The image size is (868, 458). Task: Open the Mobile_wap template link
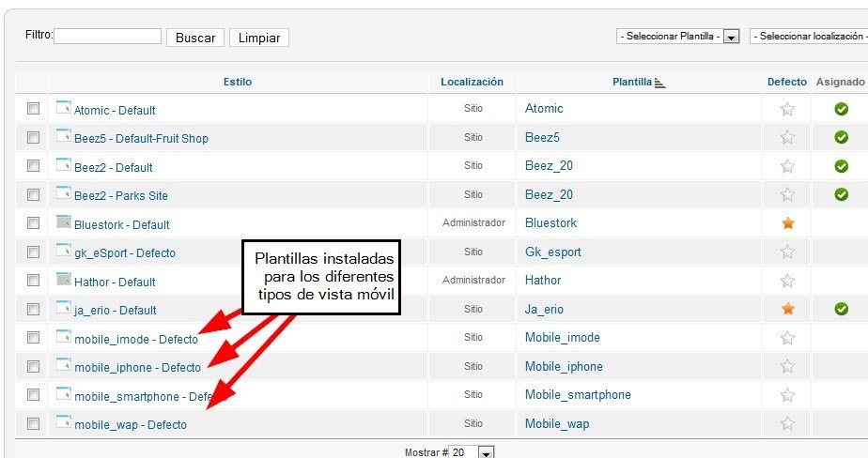557,423
